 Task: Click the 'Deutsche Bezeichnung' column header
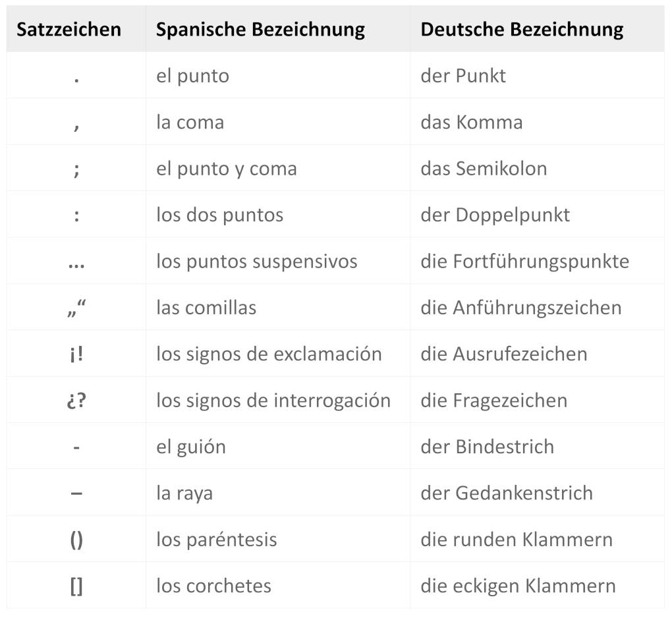point(522,30)
